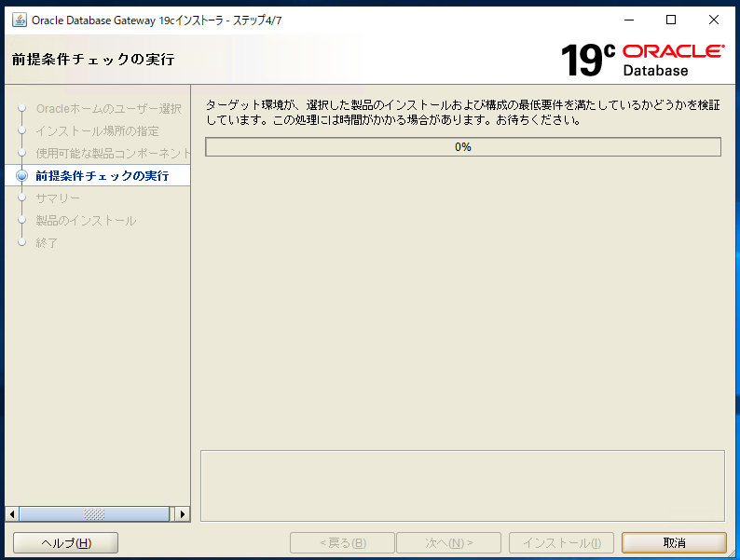Image resolution: width=740 pixels, height=560 pixels.
Task: Select the 終了 step
Action: coord(47,242)
